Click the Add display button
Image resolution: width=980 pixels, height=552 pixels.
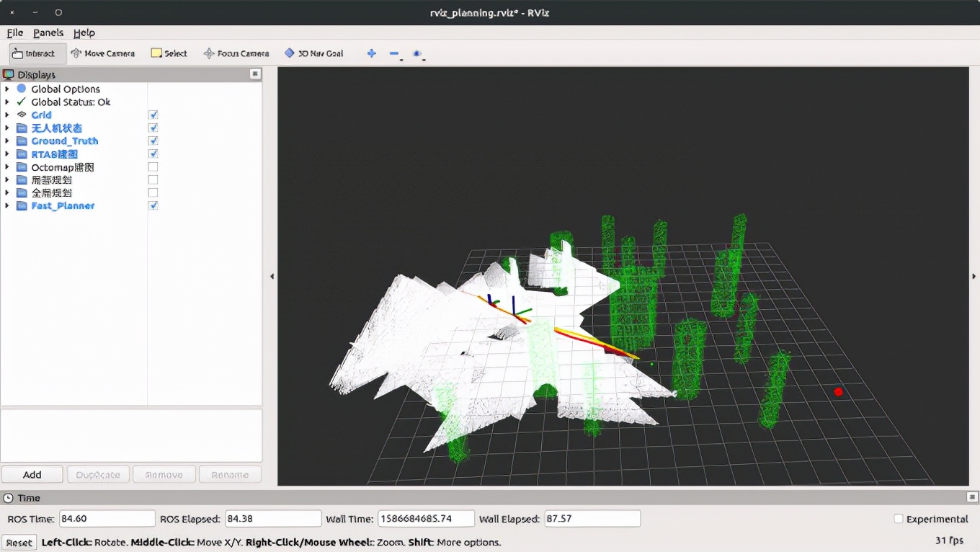click(x=32, y=475)
